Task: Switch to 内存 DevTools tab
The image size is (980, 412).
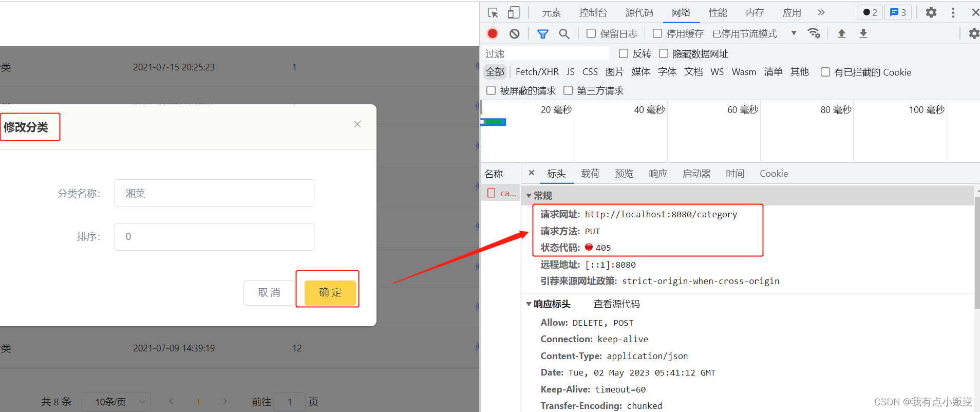Action: pos(755,13)
